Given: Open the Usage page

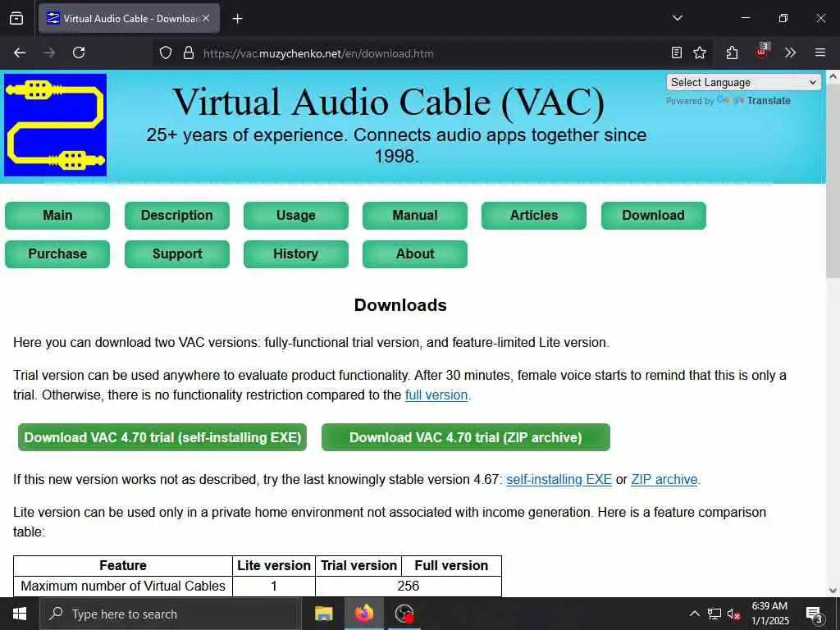Looking at the screenshot, I should tap(295, 216).
